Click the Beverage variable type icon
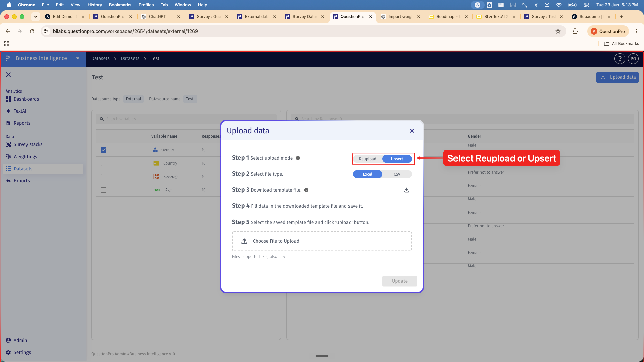644x362 pixels. [156, 177]
